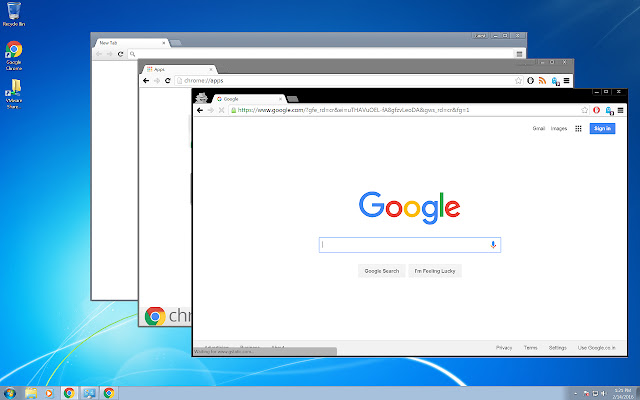This screenshot has width=640, height=400.
Task: Click the incognito spy icon in the Google window
Action: coord(202,98)
